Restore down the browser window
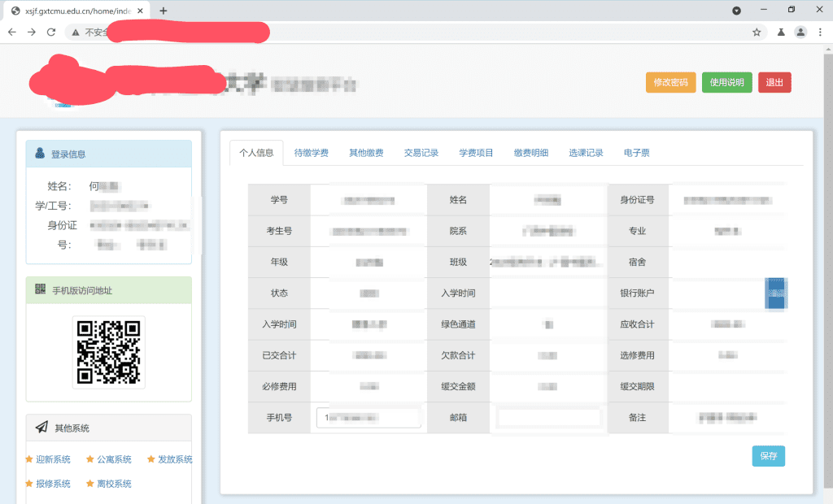 pyautogui.click(x=791, y=10)
